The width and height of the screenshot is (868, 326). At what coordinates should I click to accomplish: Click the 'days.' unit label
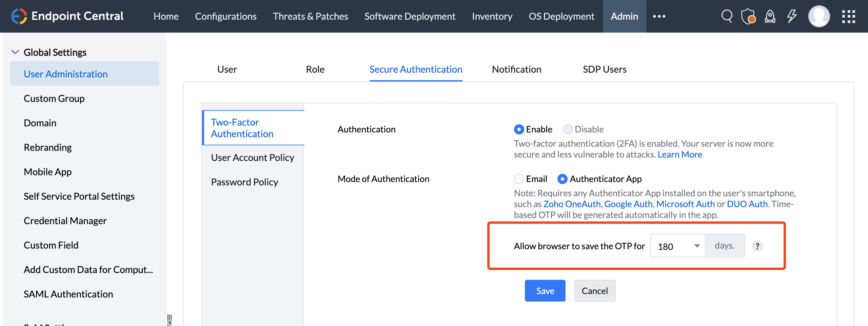coord(725,246)
